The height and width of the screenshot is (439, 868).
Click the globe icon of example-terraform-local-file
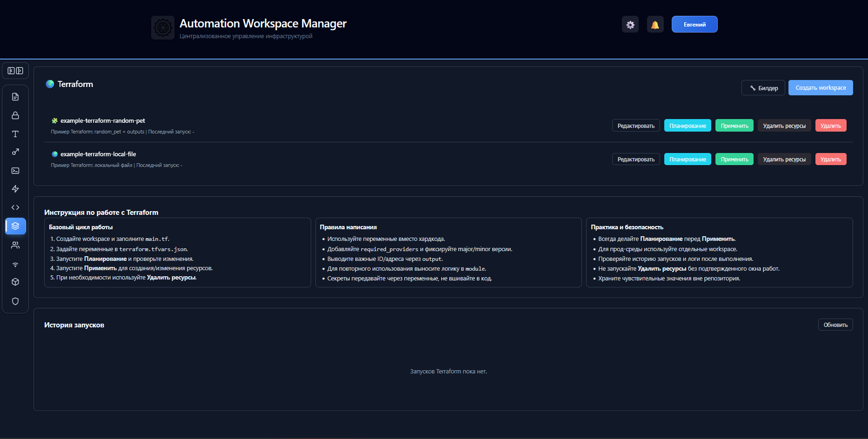pyautogui.click(x=54, y=154)
